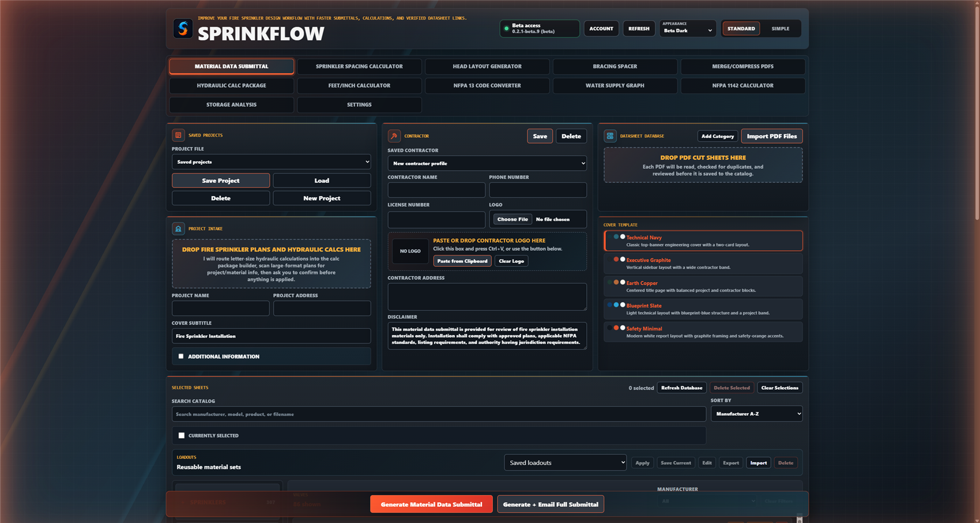The width and height of the screenshot is (980, 523).
Task: Click the Clear Selections button
Action: (779, 387)
